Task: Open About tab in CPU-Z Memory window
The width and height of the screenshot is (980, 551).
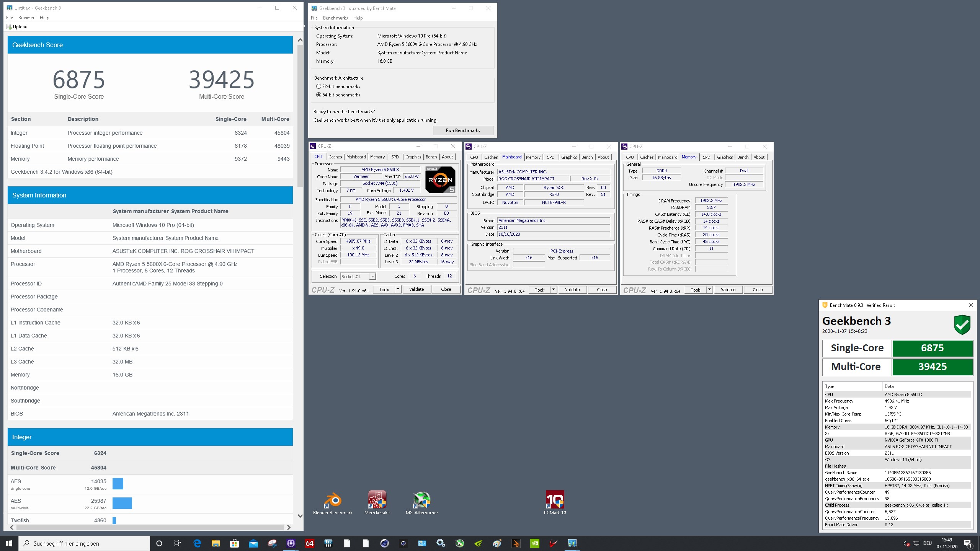Action: 759,157
